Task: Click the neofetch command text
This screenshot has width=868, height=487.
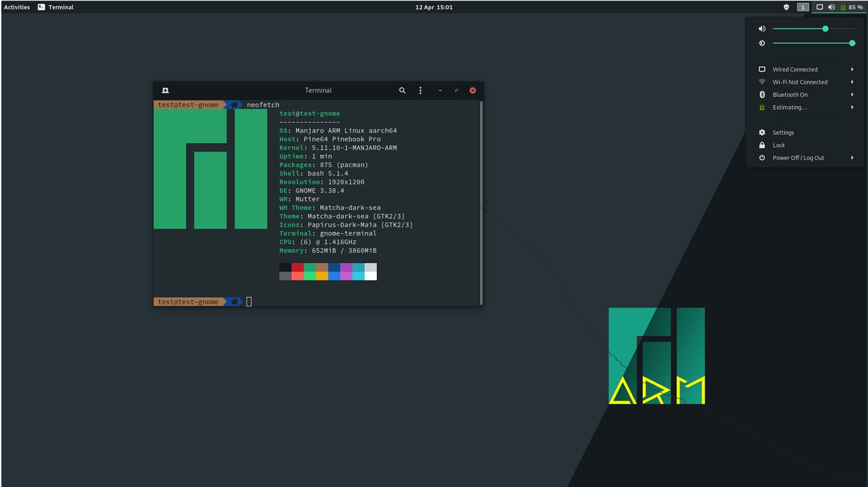Action: click(x=263, y=105)
